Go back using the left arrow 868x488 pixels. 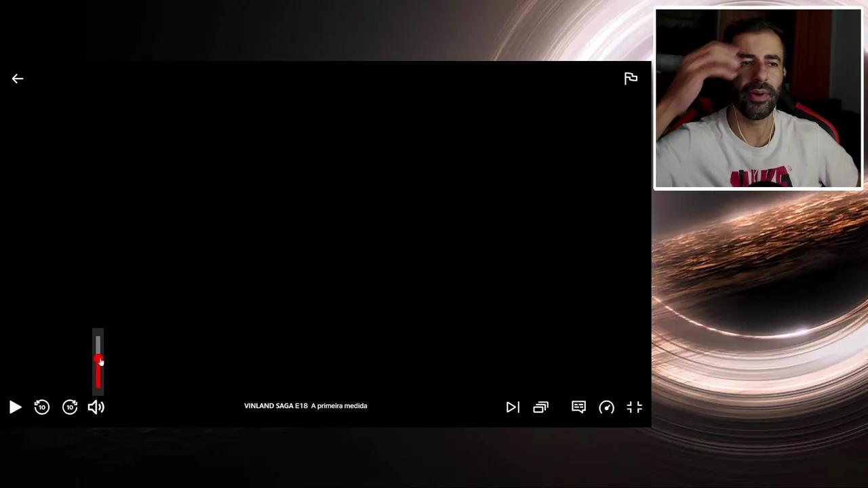pyautogui.click(x=18, y=79)
